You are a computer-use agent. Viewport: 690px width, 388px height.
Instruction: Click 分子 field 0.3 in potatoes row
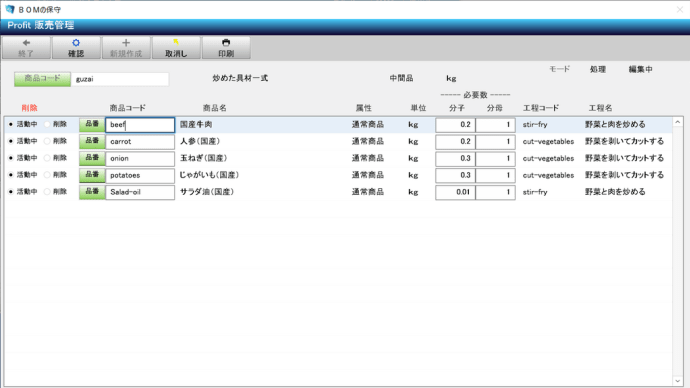click(x=455, y=175)
